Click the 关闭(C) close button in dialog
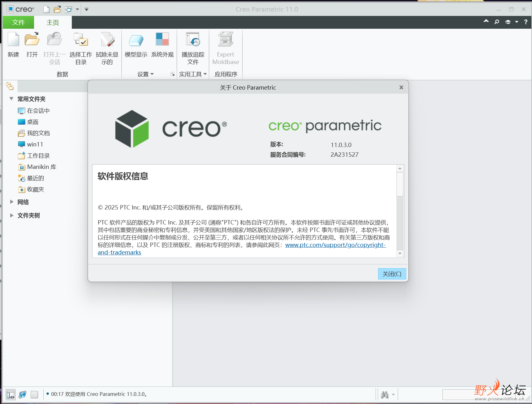This screenshot has width=532, height=404. click(392, 274)
